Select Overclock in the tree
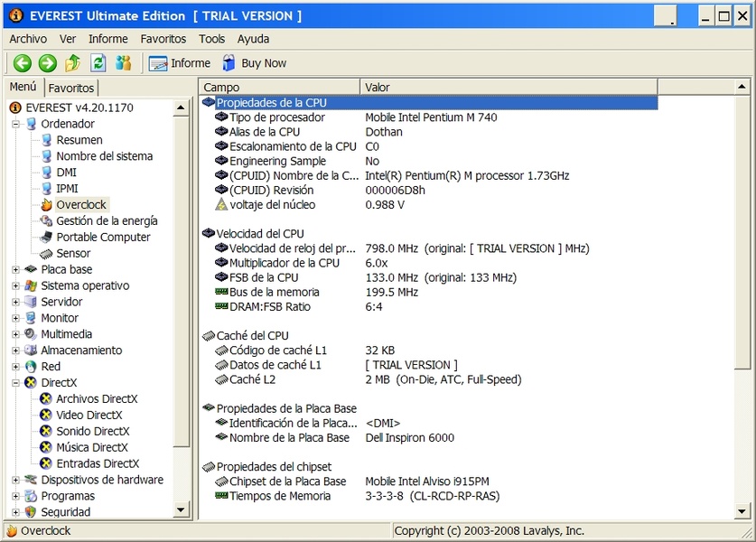The height and width of the screenshot is (542, 756). [80, 205]
